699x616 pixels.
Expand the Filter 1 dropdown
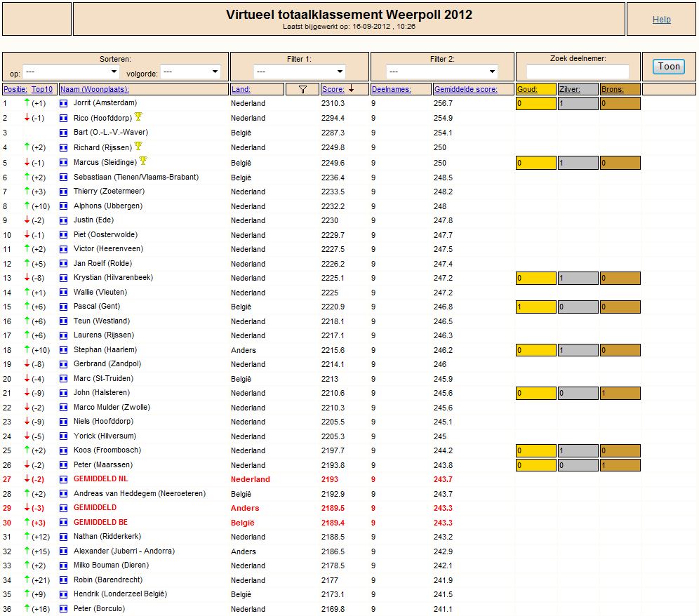[299, 72]
